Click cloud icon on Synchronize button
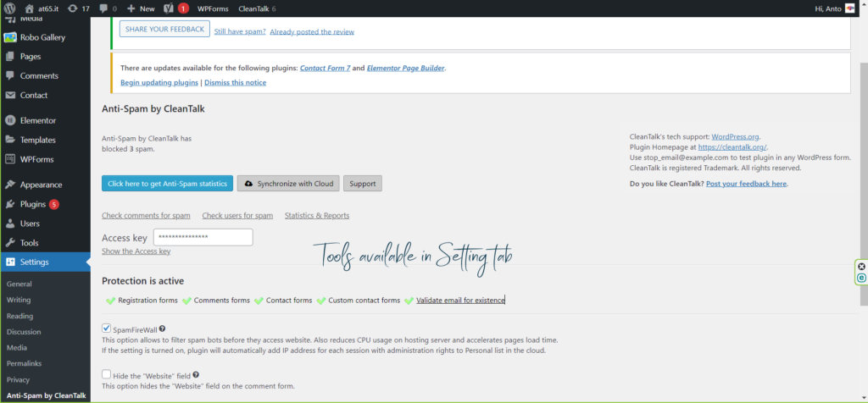 point(248,184)
